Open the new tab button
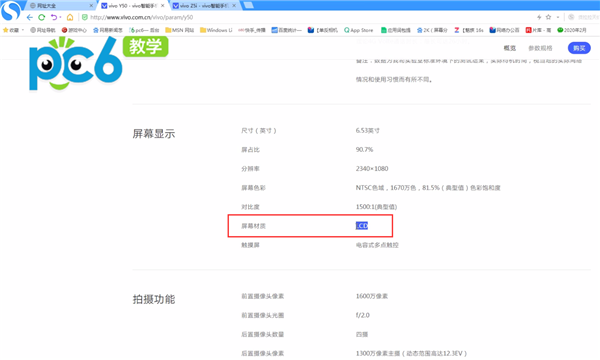 click(248, 5)
